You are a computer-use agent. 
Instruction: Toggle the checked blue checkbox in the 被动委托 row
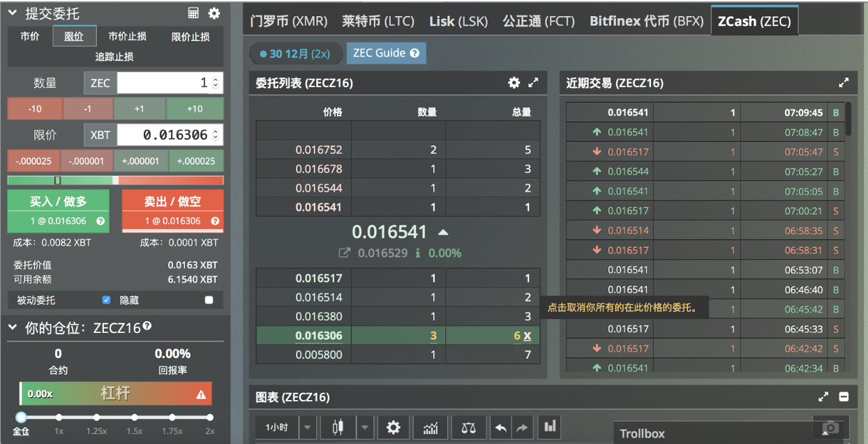tap(107, 300)
